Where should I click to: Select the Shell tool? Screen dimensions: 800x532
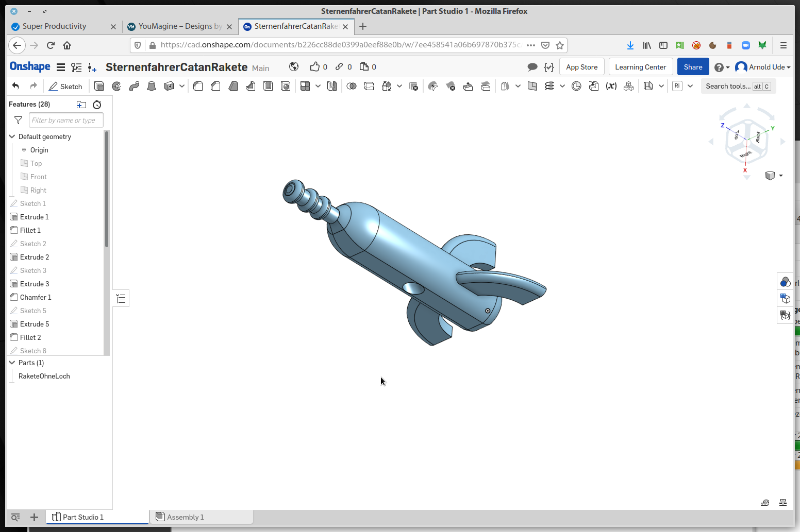[268, 87]
